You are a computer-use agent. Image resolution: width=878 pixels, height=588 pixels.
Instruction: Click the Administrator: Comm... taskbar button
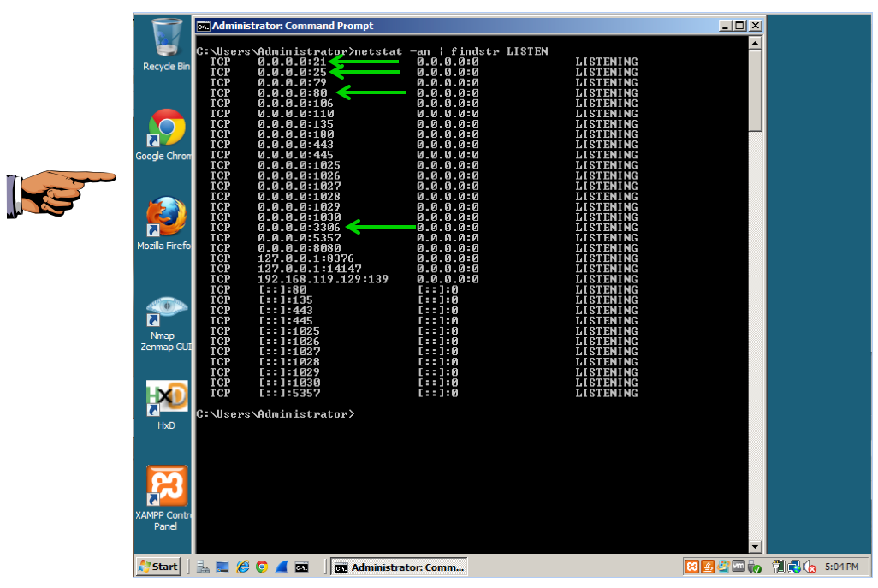[x=399, y=567]
